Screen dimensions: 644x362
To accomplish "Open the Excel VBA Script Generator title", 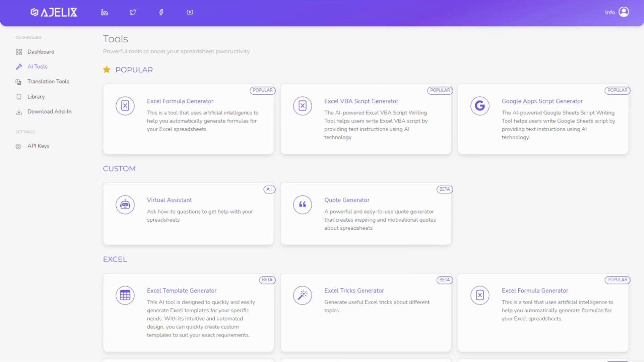I will [x=361, y=101].
